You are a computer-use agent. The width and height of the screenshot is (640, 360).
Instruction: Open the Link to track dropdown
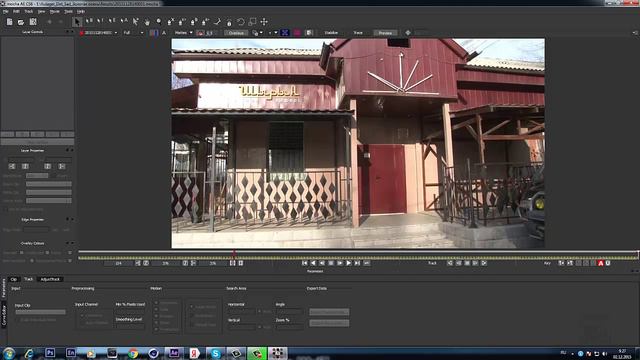coord(49,201)
